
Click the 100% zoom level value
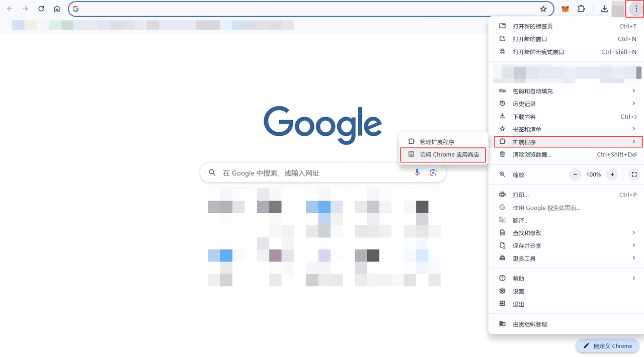pyautogui.click(x=594, y=174)
